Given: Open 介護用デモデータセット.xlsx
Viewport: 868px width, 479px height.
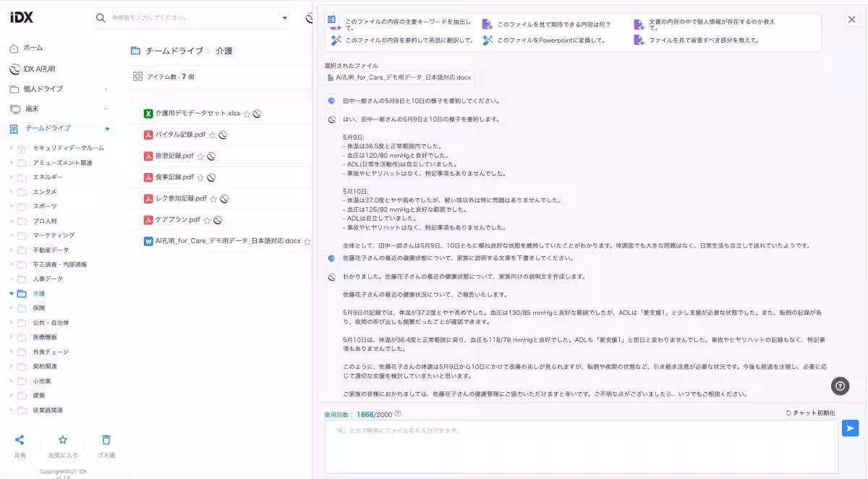Looking at the screenshot, I should 197,114.
